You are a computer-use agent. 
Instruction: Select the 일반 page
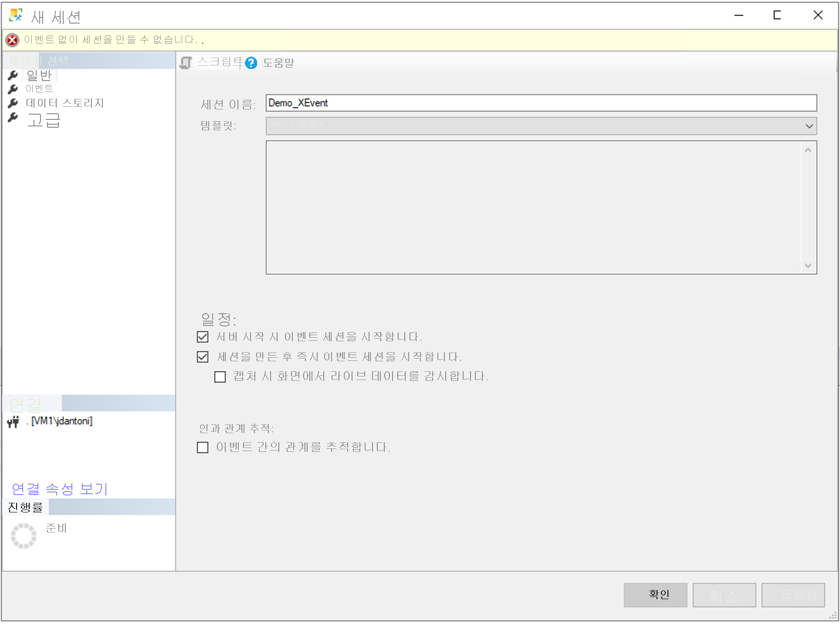39,75
